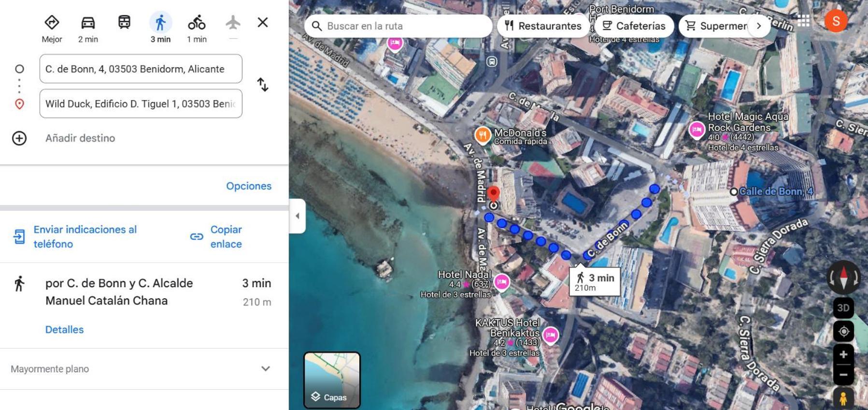Select the flights travel mode
The height and width of the screenshot is (410, 868).
pyautogui.click(x=233, y=23)
